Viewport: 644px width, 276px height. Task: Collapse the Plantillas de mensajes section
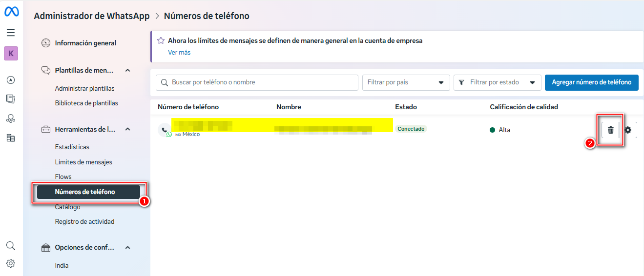[128, 70]
